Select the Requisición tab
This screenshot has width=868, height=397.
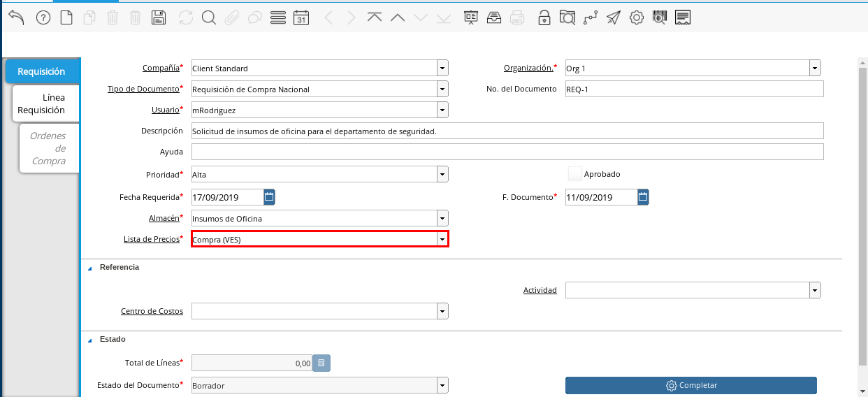[x=43, y=71]
